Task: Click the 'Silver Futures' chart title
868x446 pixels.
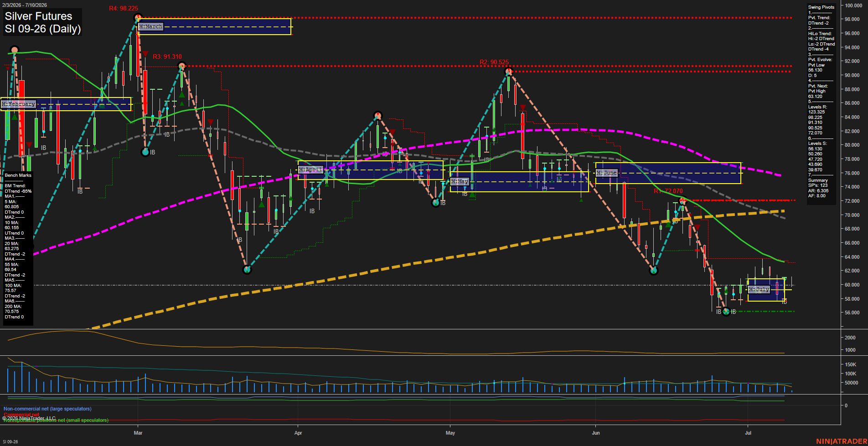Action: [x=38, y=16]
